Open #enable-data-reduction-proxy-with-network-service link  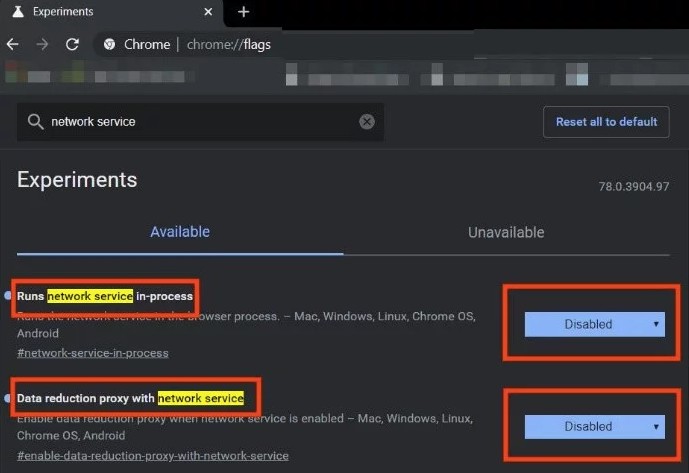coord(152,456)
